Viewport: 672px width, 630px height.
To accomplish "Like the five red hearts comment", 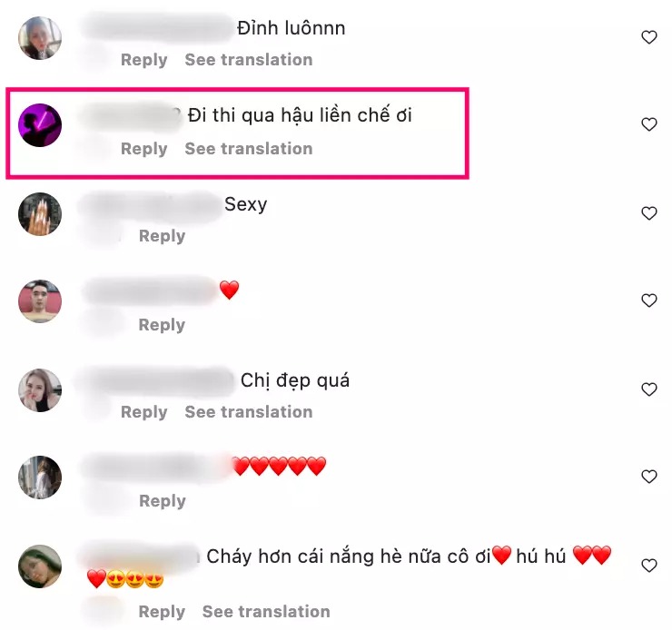I will [x=649, y=477].
